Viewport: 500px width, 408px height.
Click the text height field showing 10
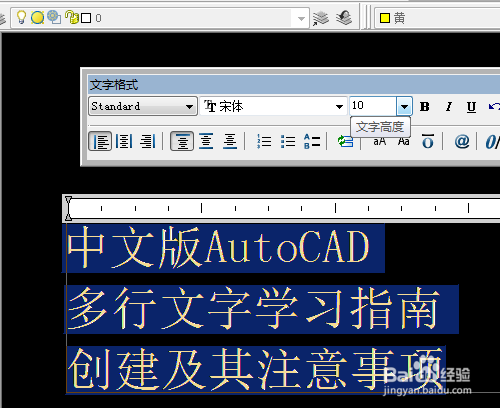tap(373, 106)
